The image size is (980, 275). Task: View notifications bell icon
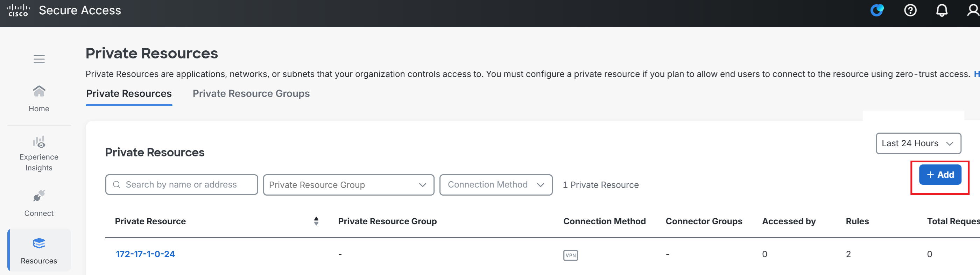click(x=942, y=10)
